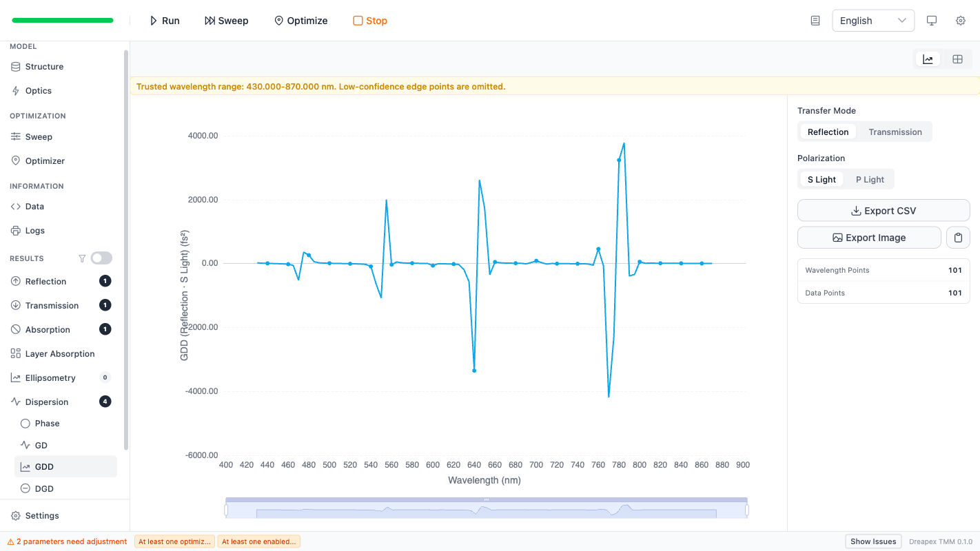
Task: Switch to table view of the results
Action: click(957, 59)
